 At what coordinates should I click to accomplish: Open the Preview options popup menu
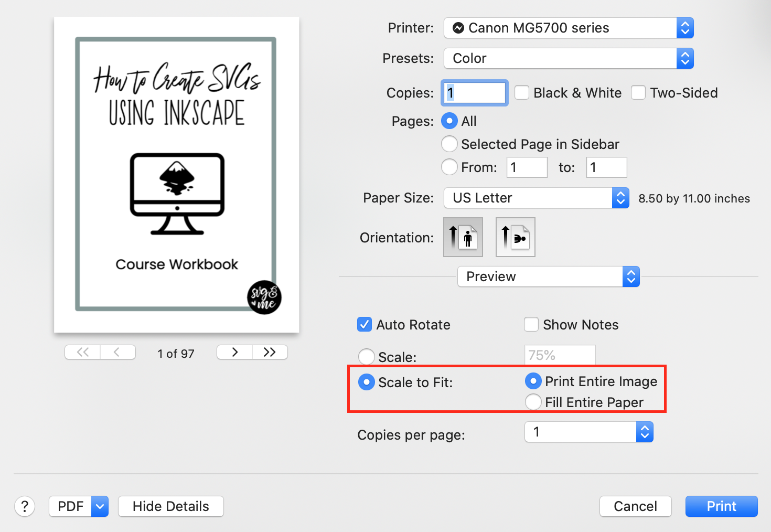549,276
